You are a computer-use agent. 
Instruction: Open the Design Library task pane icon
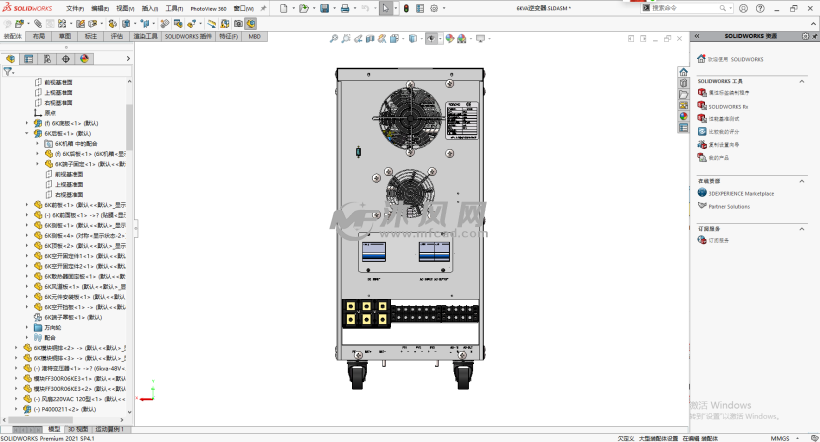[x=684, y=82]
